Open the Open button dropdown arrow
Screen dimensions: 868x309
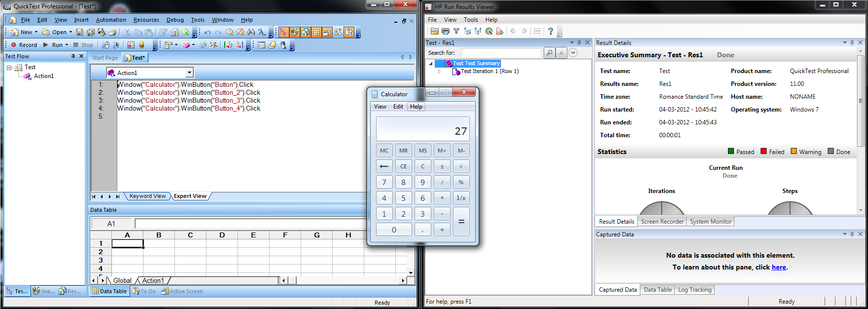point(70,32)
